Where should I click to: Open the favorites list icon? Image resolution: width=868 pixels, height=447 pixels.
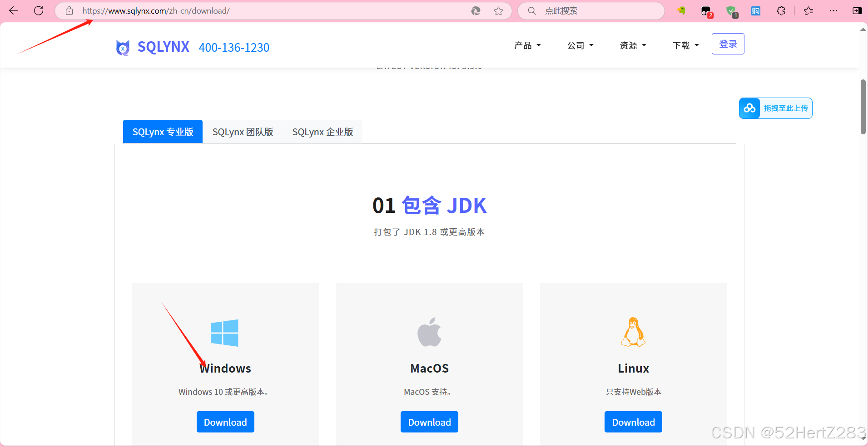808,11
